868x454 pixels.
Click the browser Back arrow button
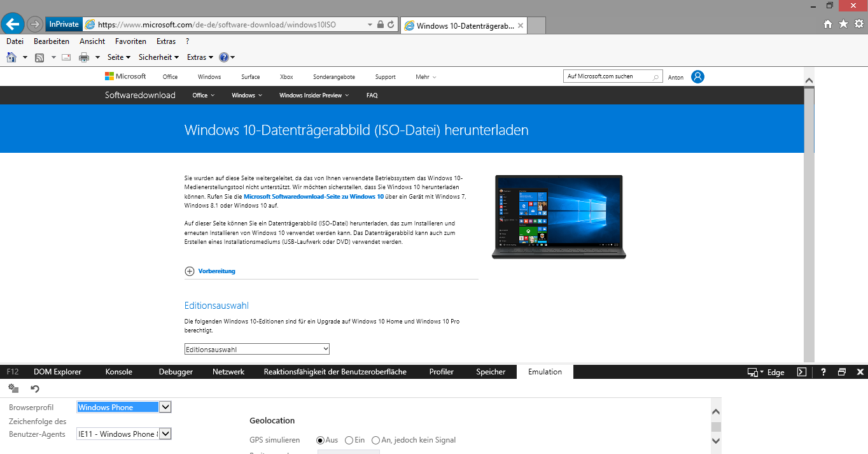(13, 24)
